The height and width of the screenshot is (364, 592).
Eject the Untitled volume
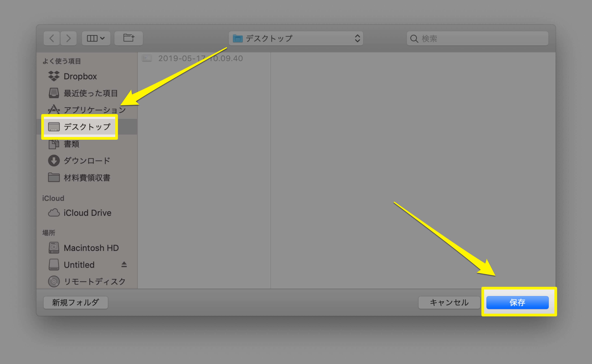(x=124, y=265)
